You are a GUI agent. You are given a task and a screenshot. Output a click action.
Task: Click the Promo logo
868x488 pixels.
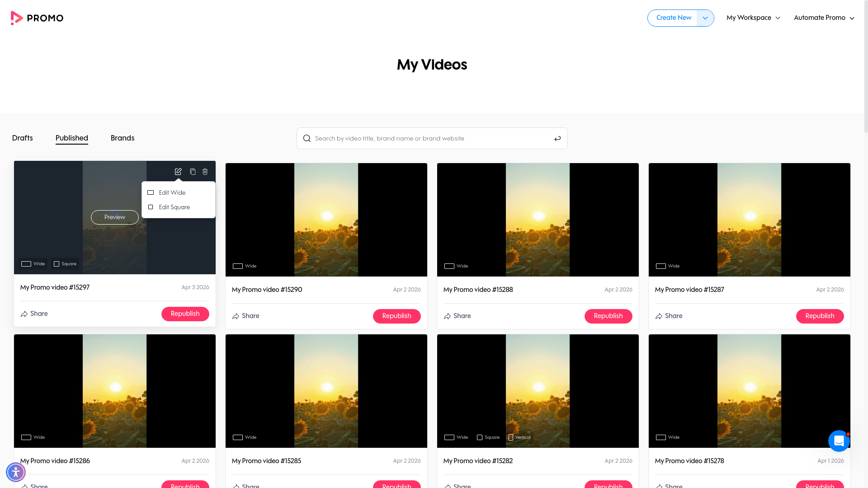pos(37,18)
